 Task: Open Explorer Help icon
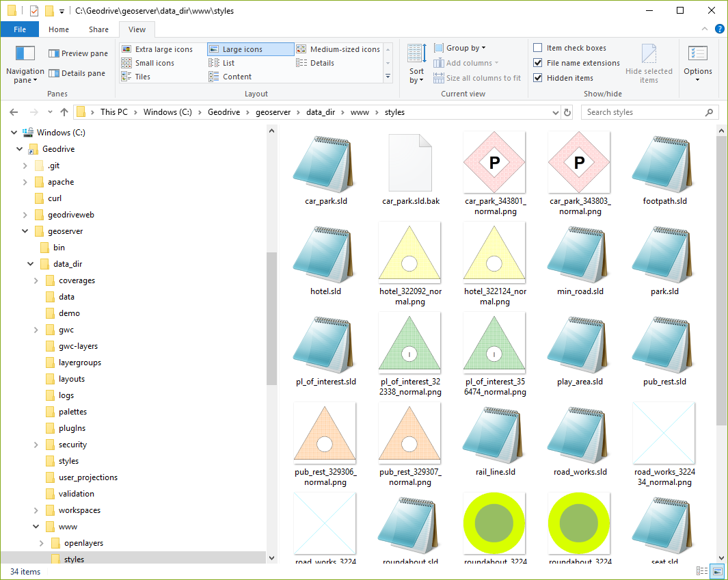point(720,29)
